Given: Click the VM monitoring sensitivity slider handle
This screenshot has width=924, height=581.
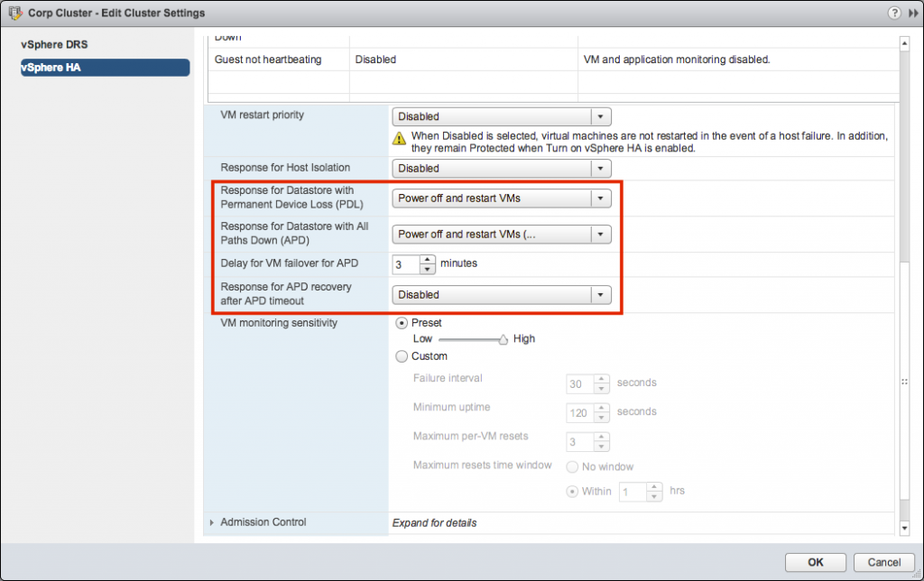Looking at the screenshot, I should pyautogui.click(x=504, y=339).
